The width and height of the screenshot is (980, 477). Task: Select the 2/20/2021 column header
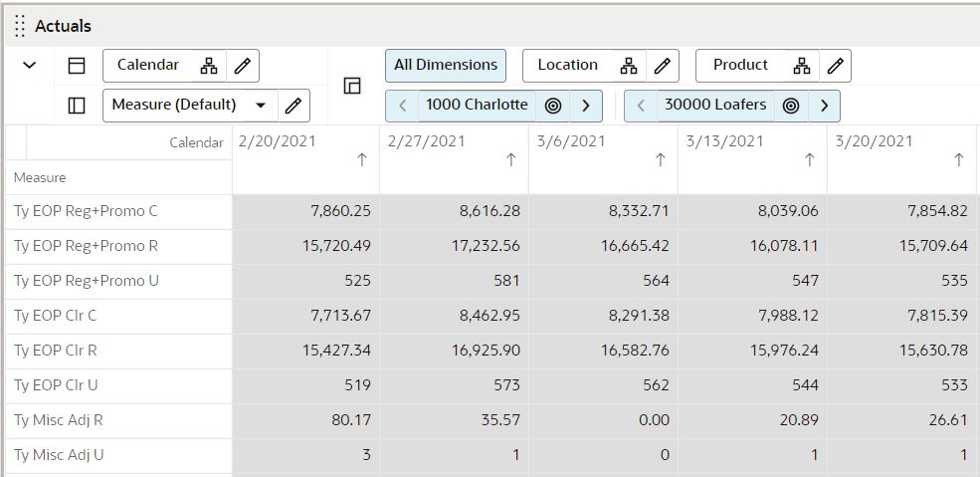click(305, 160)
